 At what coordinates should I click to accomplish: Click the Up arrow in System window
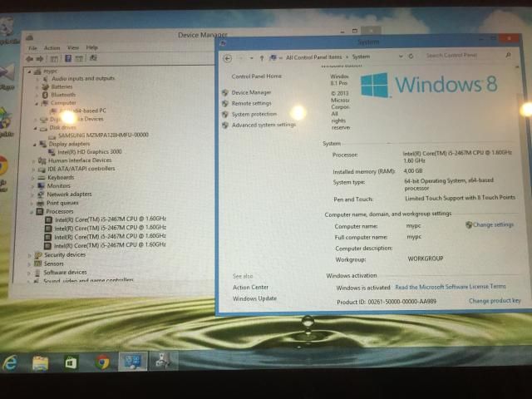point(262,58)
